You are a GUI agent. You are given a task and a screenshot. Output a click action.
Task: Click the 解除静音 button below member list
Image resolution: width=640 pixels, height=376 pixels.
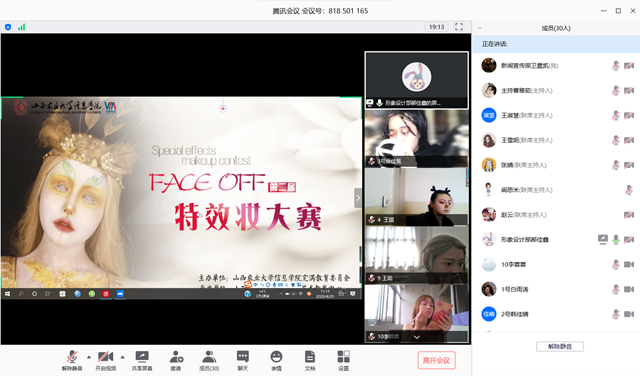click(x=560, y=346)
